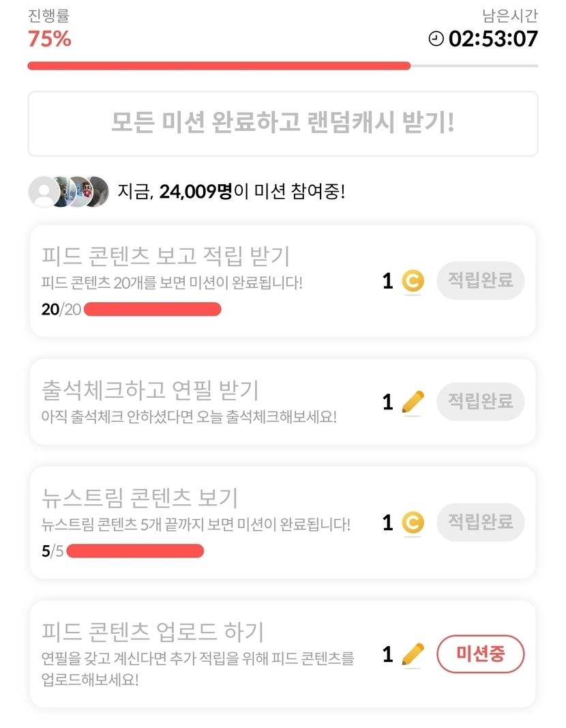Click the pencil icon in the feed upload mission

coord(413,654)
